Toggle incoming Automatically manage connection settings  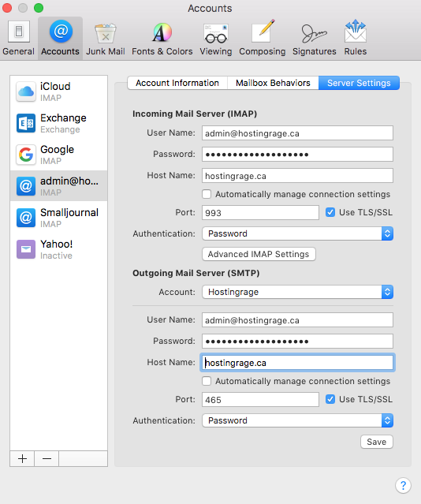point(207,194)
